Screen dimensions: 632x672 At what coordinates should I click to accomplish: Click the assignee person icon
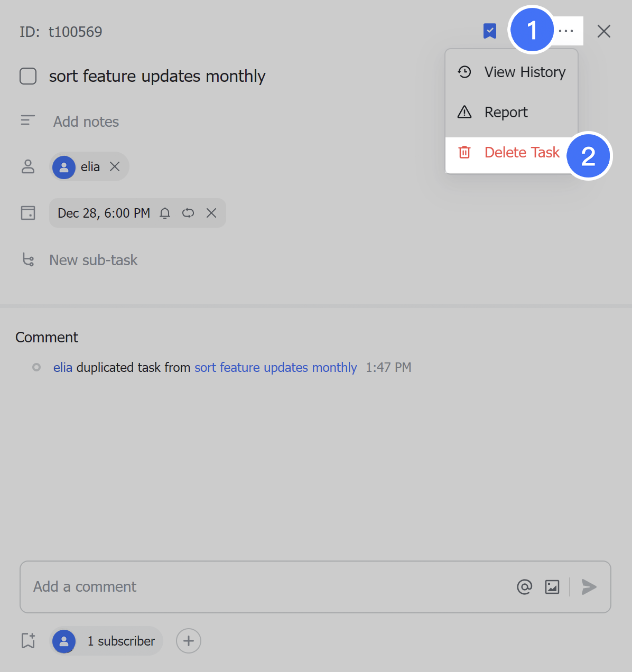pyautogui.click(x=27, y=166)
